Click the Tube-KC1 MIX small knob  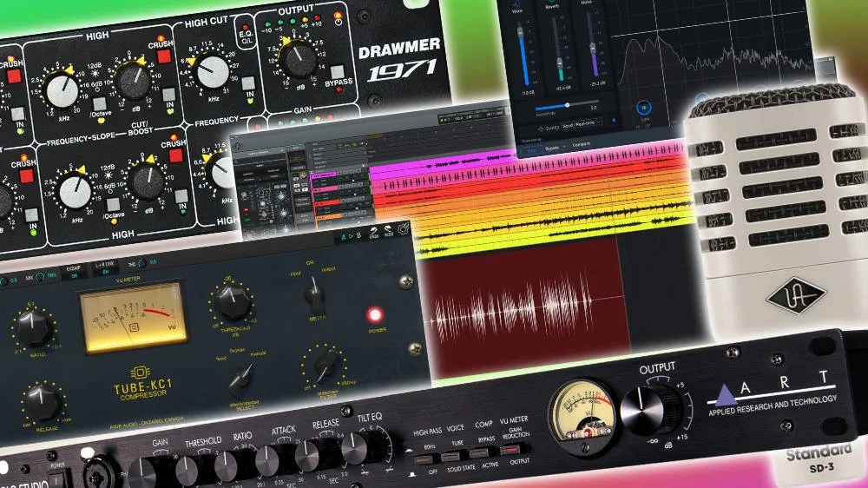pos(39,277)
